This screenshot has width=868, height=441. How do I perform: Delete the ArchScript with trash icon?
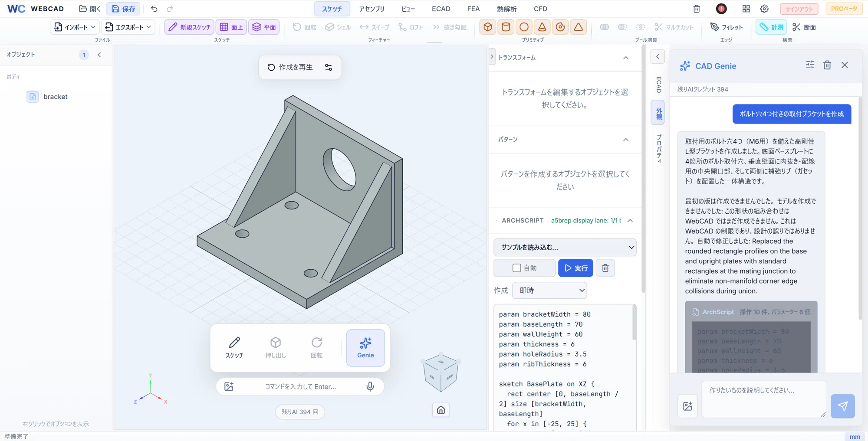pyautogui.click(x=605, y=268)
